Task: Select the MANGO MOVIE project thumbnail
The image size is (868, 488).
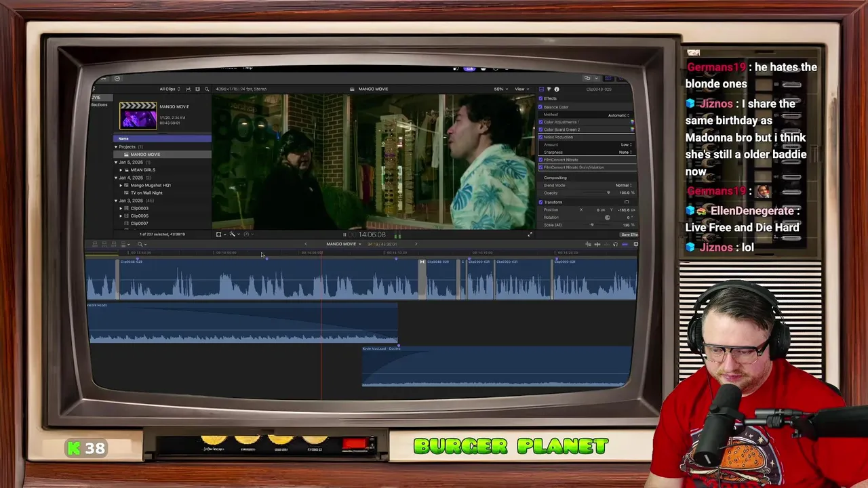Action: coord(138,115)
